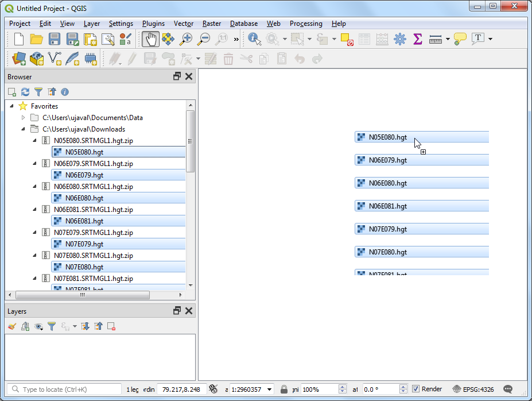Open the Processing menu

[305, 24]
